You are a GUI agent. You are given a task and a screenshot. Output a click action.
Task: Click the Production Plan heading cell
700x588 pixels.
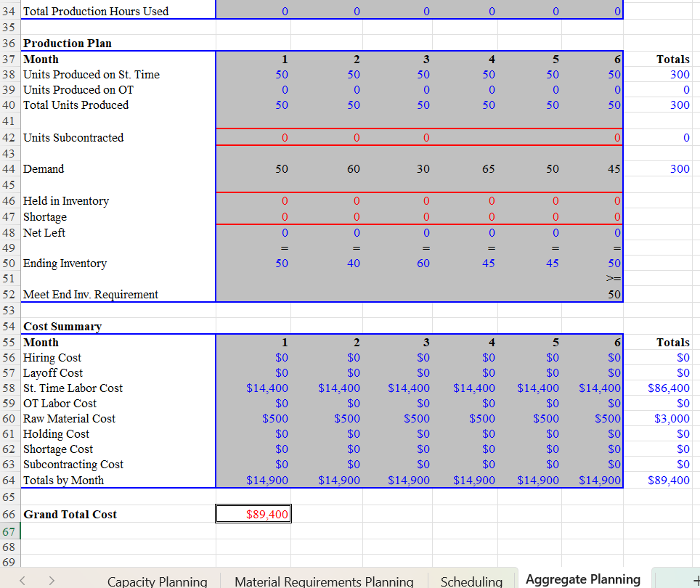[68, 44]
